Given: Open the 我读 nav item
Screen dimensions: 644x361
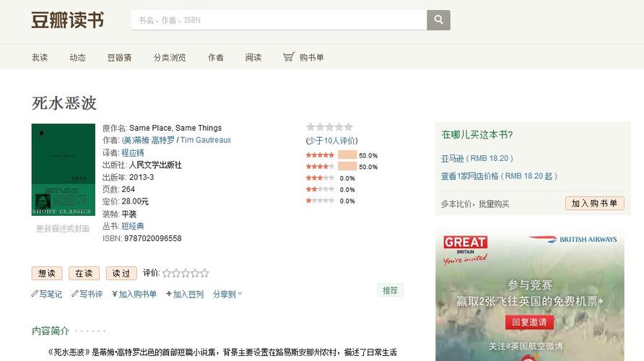Looking at the screenshot, I should coord(40,58).
